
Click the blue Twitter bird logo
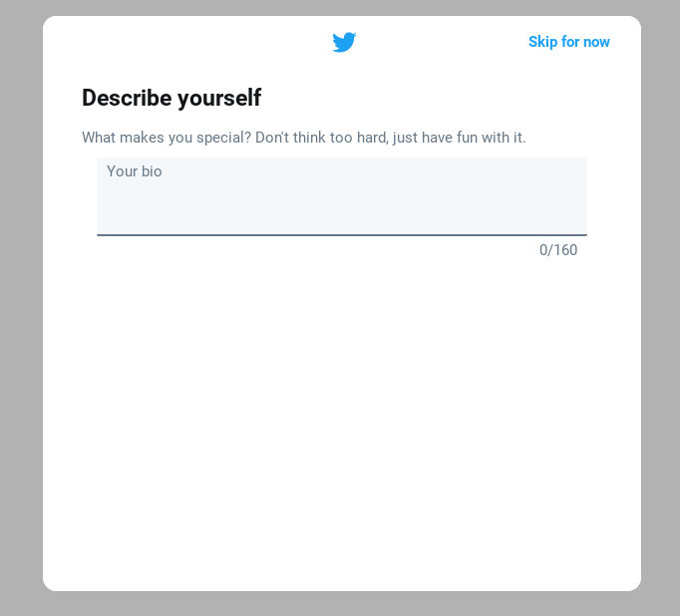(x=344, y=42)
